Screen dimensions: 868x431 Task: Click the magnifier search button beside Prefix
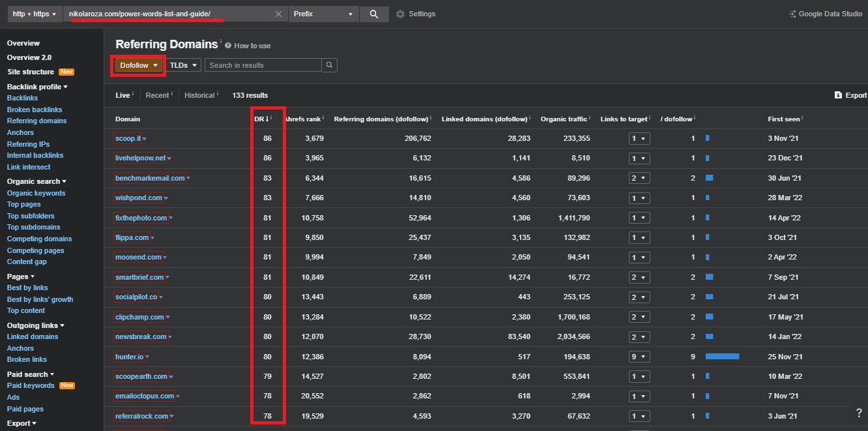click(373, 14)
